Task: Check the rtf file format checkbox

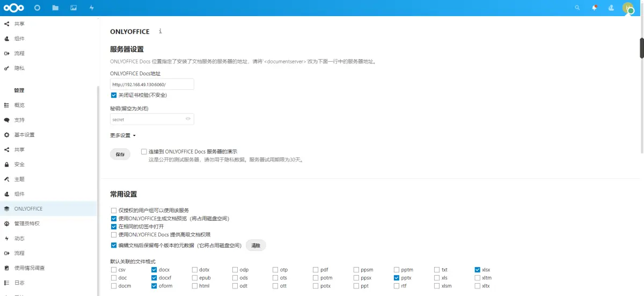Action: click(x=397, y=286)
